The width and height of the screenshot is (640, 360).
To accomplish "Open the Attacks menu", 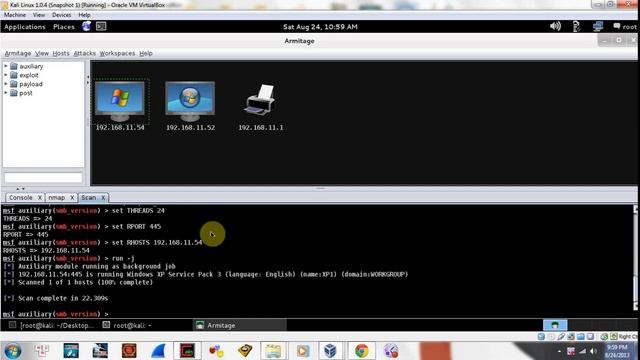I will 84,53.
